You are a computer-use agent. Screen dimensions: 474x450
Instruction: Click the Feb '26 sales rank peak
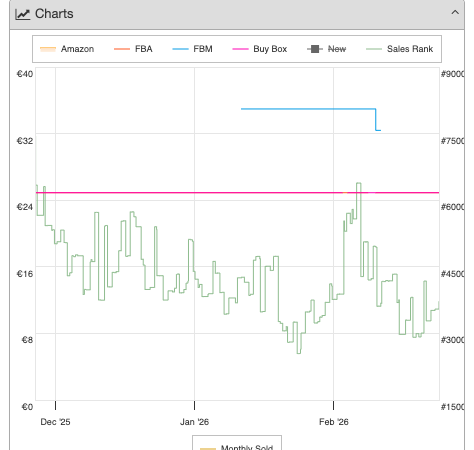[359, 183]
